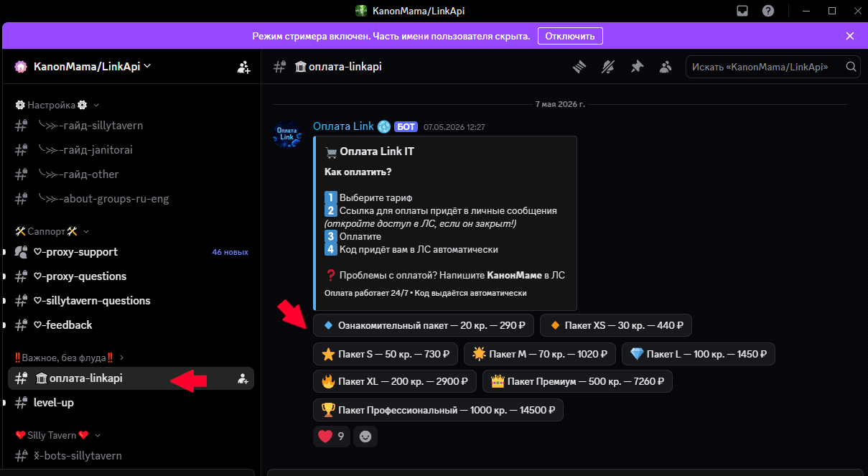Click the server badge icon next to Оплата Link
The image size is (868, 476).
pyautogui.click(x=383, y=126)
